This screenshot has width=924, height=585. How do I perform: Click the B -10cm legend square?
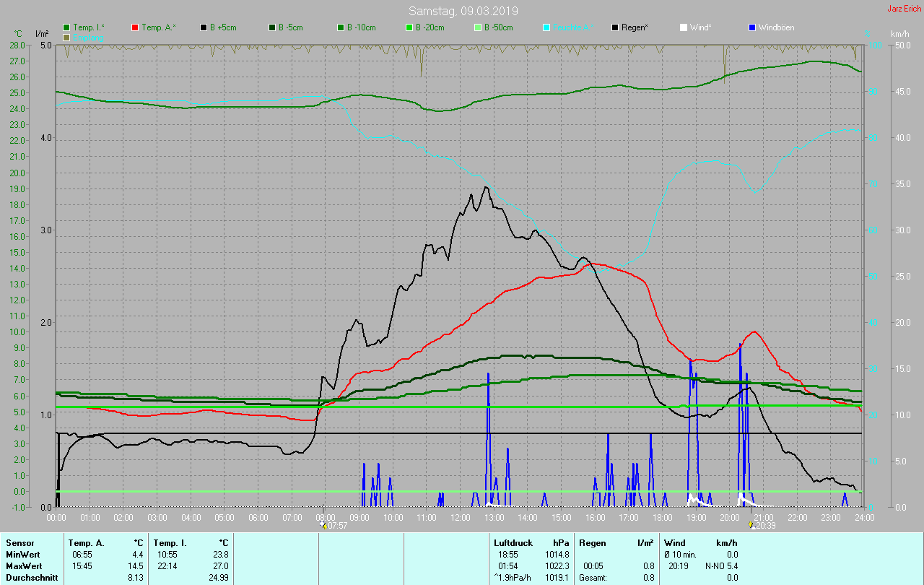341,27
